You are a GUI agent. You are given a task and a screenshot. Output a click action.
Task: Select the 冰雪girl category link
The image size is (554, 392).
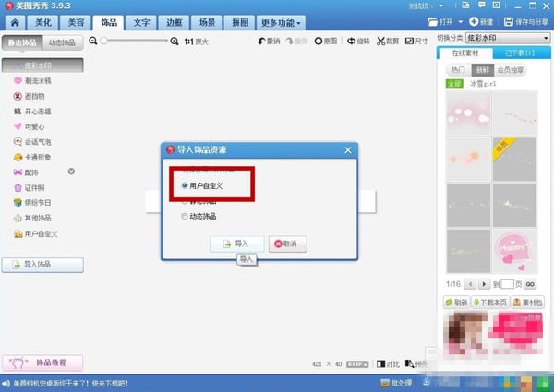click(483, 84)
